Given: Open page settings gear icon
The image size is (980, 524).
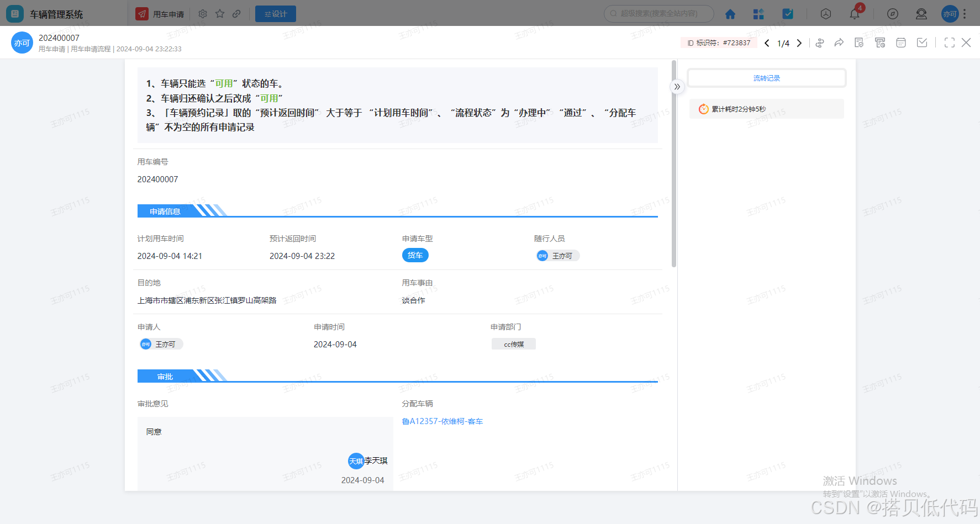Looking at the screenshot, I should tap(203, 14).
